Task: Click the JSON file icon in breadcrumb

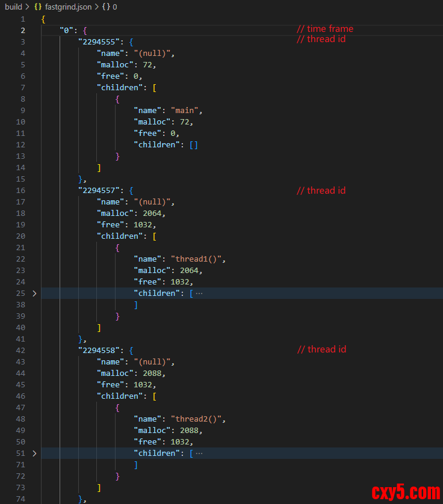Action: tap(38, 7)
